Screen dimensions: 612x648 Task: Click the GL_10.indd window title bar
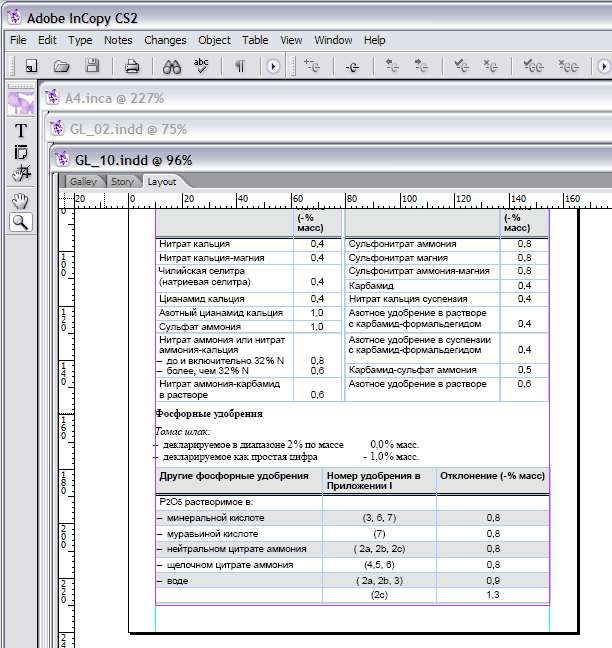point(333,160)
